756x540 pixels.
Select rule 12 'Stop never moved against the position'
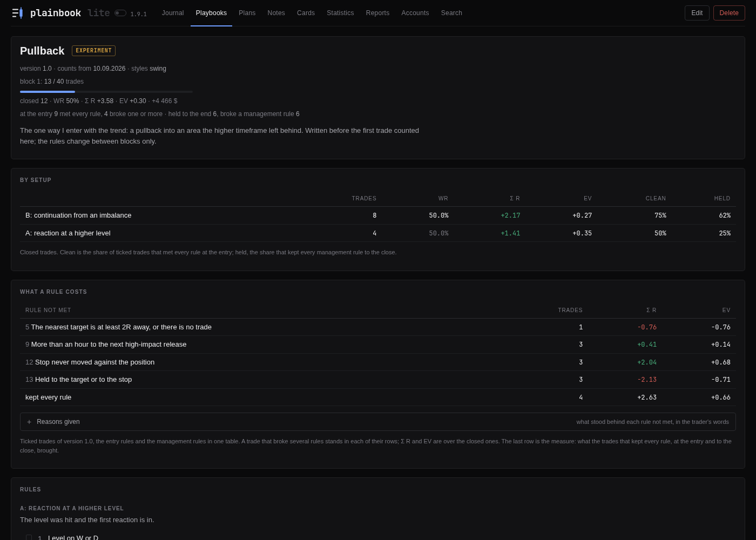coord(378,362)
